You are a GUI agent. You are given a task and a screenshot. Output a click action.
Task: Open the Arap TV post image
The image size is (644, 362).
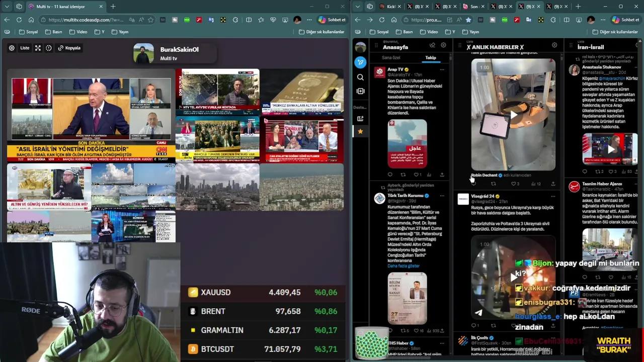coord(407,143)
